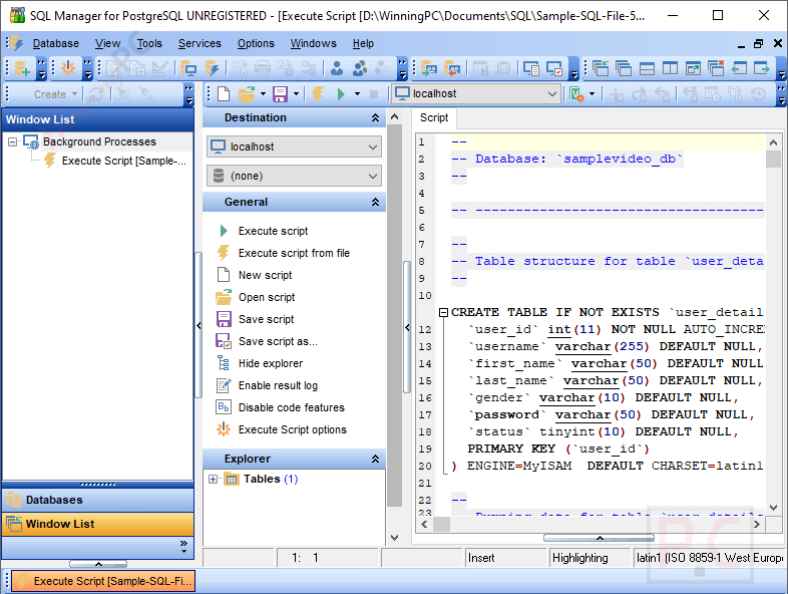Toggle Disable code features option

coord(291,408)
